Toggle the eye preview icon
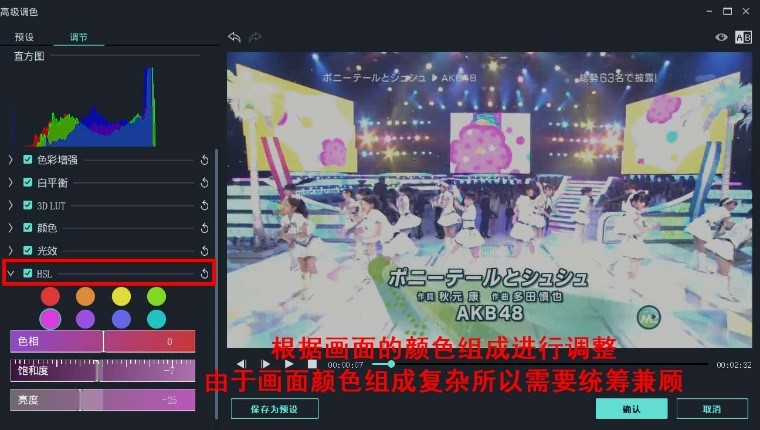Viewport: 760px width, 430px height. click(721, 37)
